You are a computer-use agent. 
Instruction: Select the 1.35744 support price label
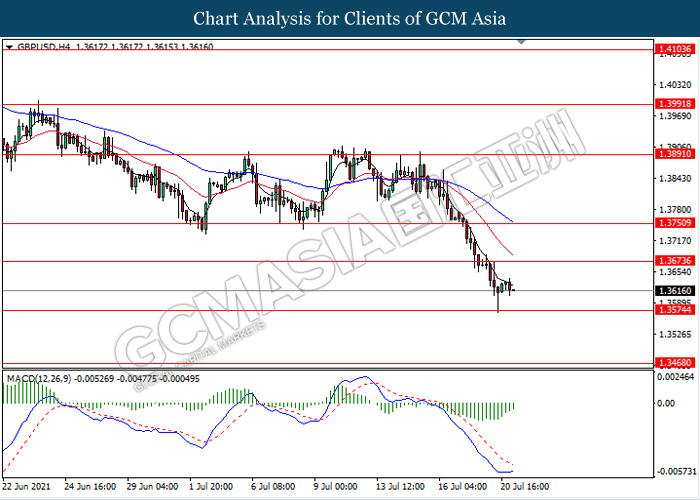[675, 309]
